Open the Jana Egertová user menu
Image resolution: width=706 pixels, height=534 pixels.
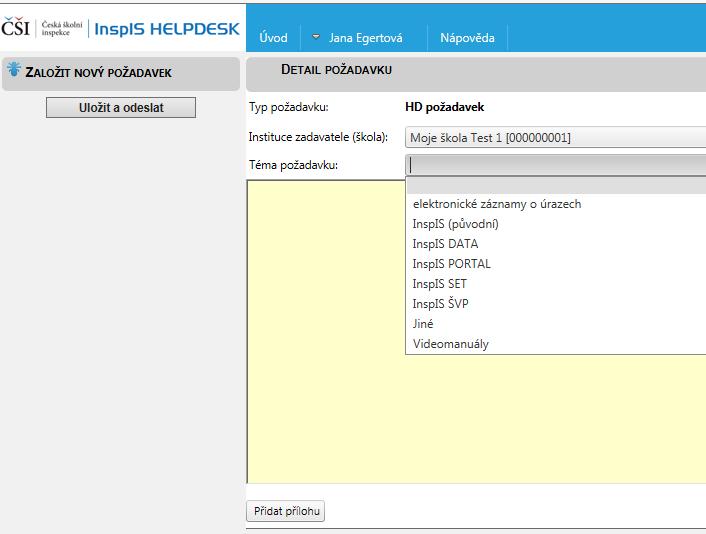point(365,38)
